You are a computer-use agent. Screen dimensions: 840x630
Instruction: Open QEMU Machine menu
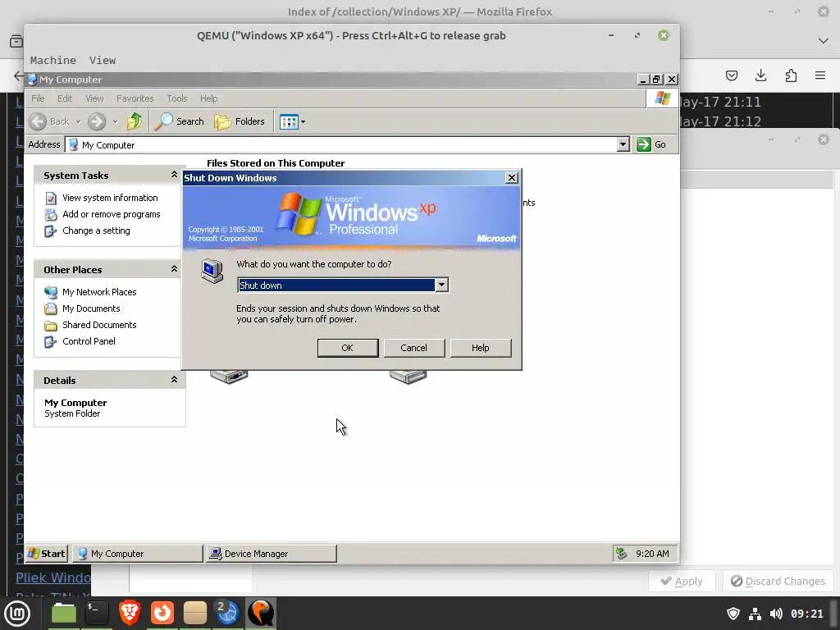(53, 60)
